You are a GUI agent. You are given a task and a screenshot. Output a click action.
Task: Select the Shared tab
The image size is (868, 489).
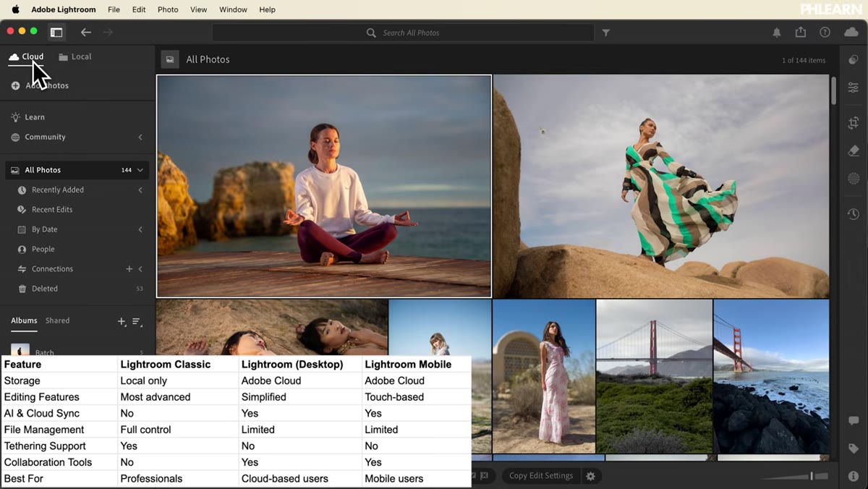(x=57, y=320)
